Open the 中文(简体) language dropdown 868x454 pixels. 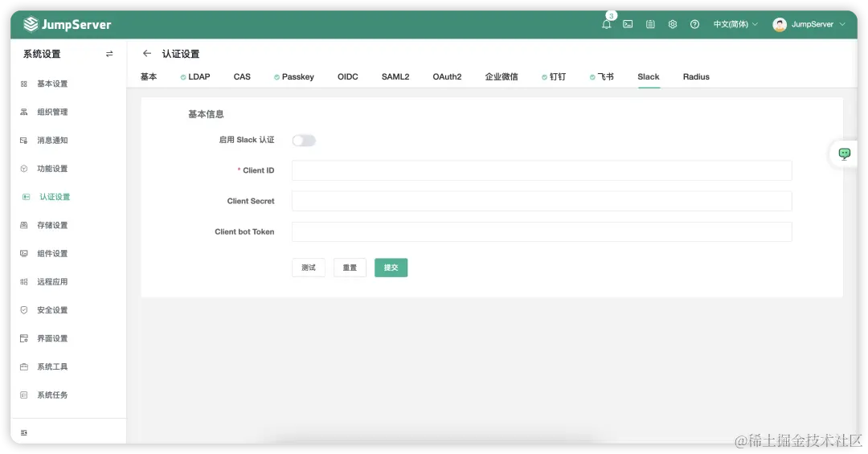click(x=735, y=24)
